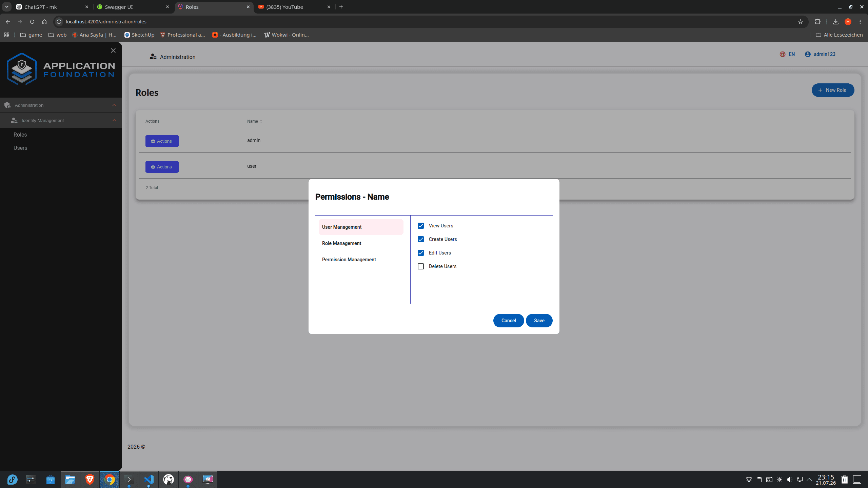Open a new browser tab with plus
868x488 pixels.
[341, 7]
